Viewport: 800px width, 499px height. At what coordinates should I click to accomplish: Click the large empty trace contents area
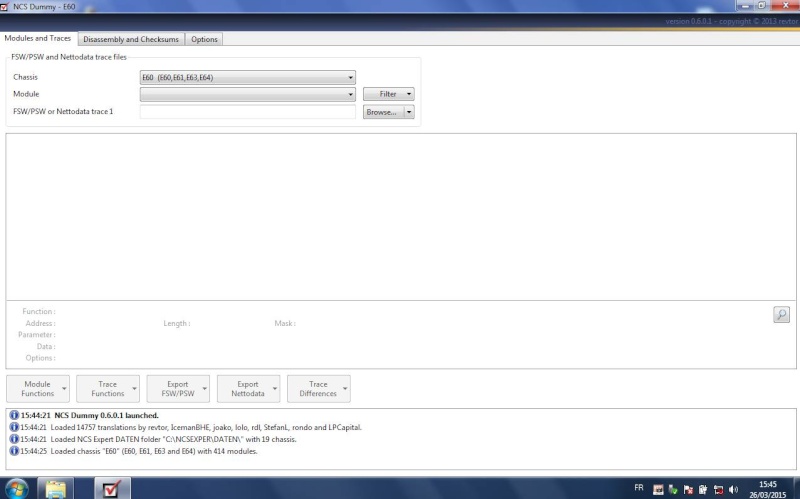click(401, 217)
